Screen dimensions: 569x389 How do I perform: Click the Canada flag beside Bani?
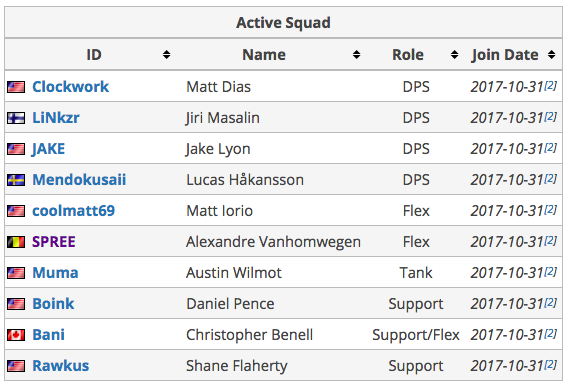pos(16,335)
